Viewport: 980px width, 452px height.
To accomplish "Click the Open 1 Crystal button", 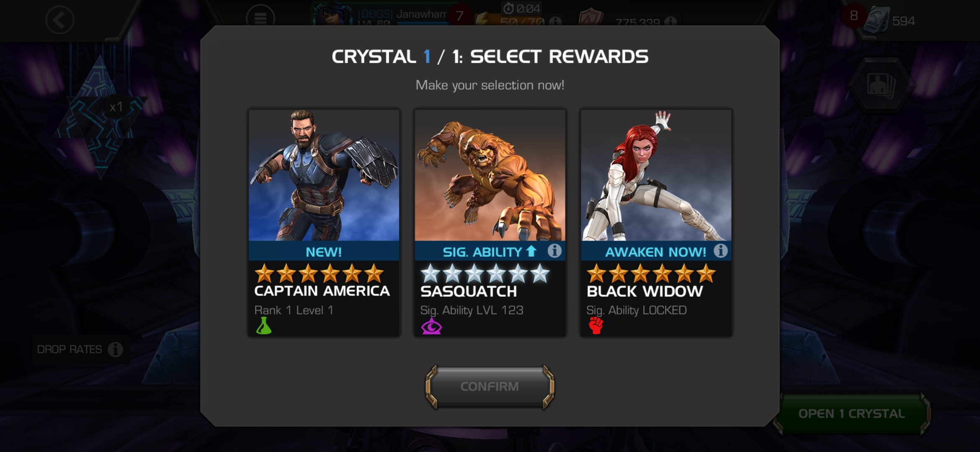I will 851,413.
